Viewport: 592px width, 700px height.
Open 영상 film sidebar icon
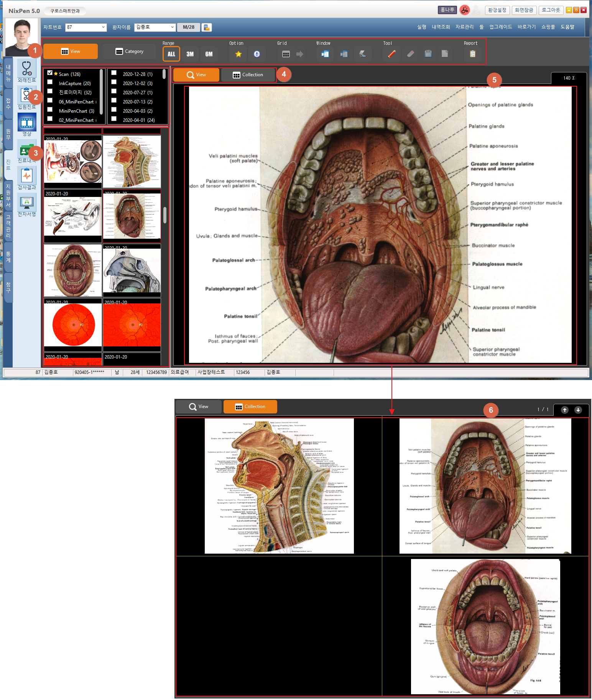(x=26, y=123)
